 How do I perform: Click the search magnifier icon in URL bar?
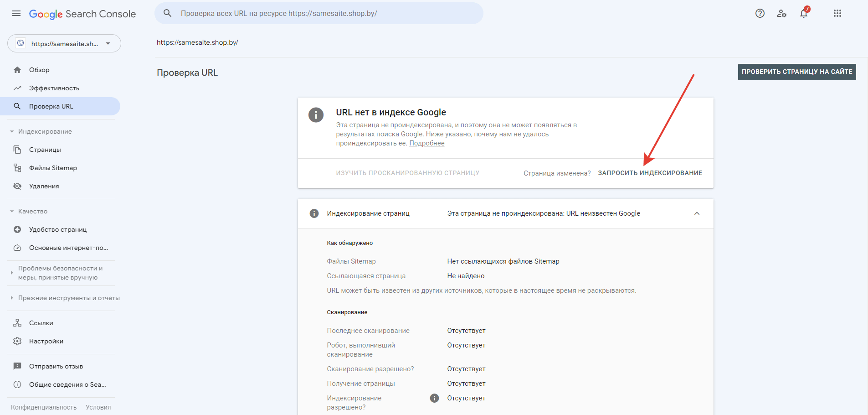[x=168, y=13]
